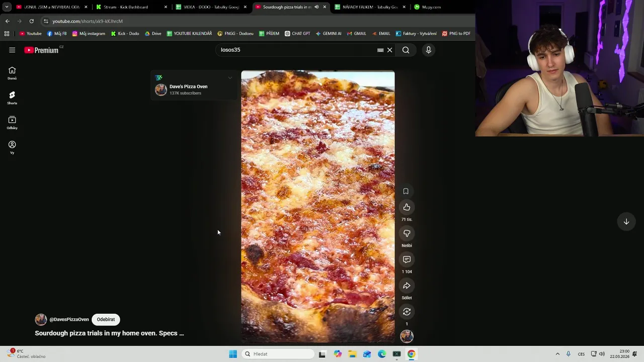The image size is (644, 362).
Task: Open the YOUTUBE KALENDÁŘ bookmark
Action: pos(189,34)
